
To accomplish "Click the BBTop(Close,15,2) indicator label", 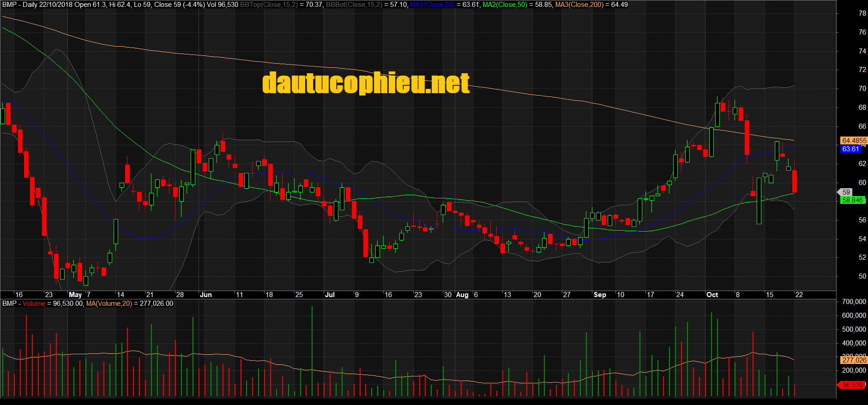I will click(269, 5).
